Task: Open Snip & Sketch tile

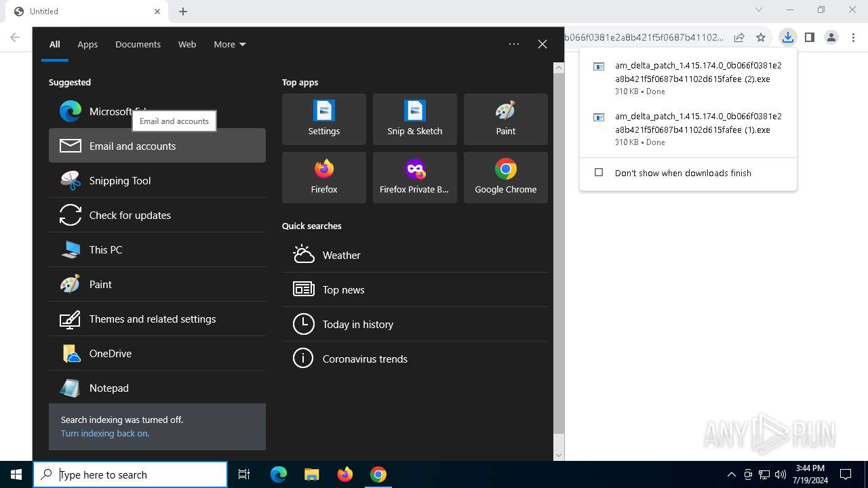Action: click(415, 119)
